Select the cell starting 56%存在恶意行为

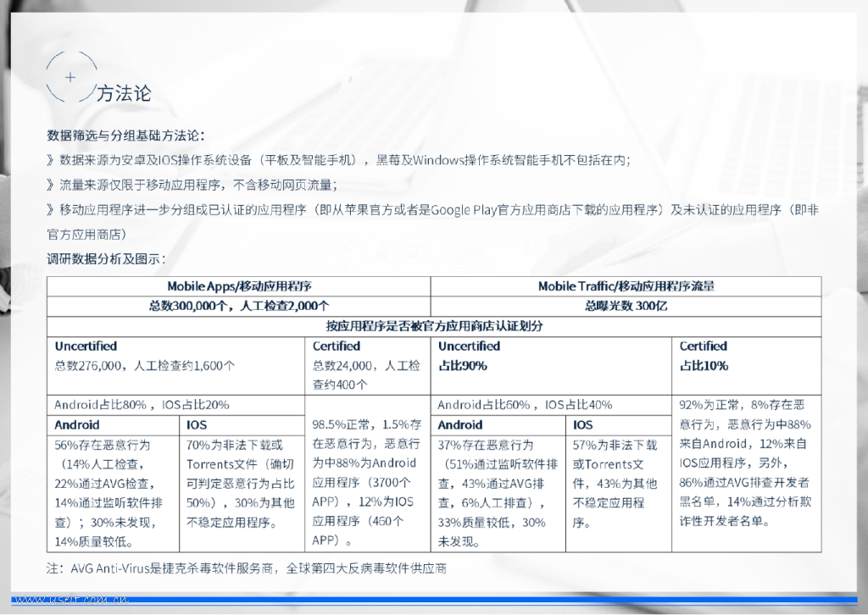(x=113, y=493)
